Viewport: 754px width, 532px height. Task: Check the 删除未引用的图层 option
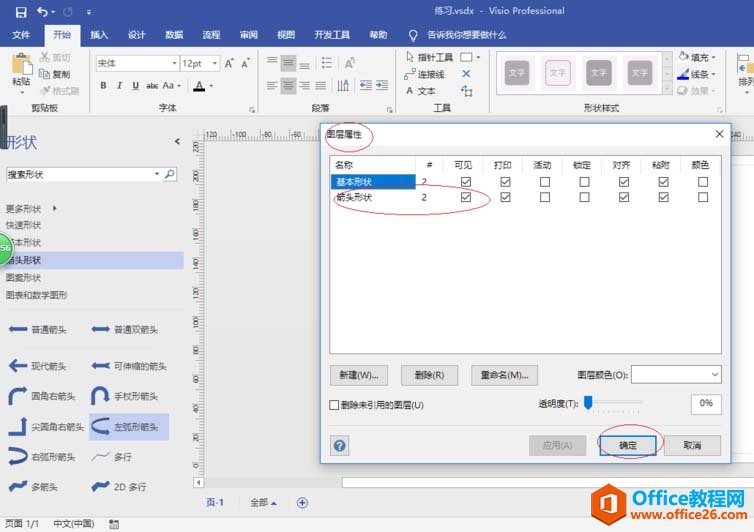click(x=335, y=405)
